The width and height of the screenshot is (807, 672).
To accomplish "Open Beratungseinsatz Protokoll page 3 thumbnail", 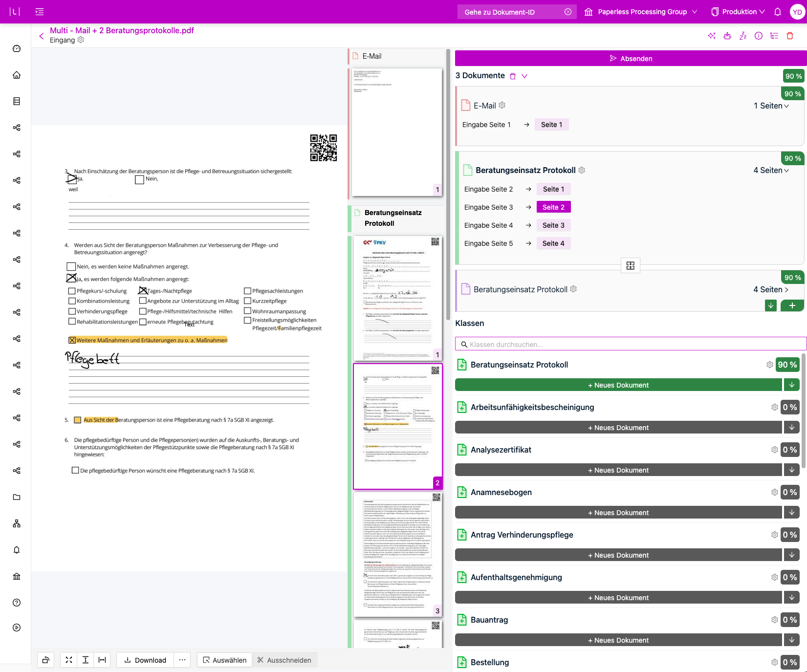I will click(397, 554).
